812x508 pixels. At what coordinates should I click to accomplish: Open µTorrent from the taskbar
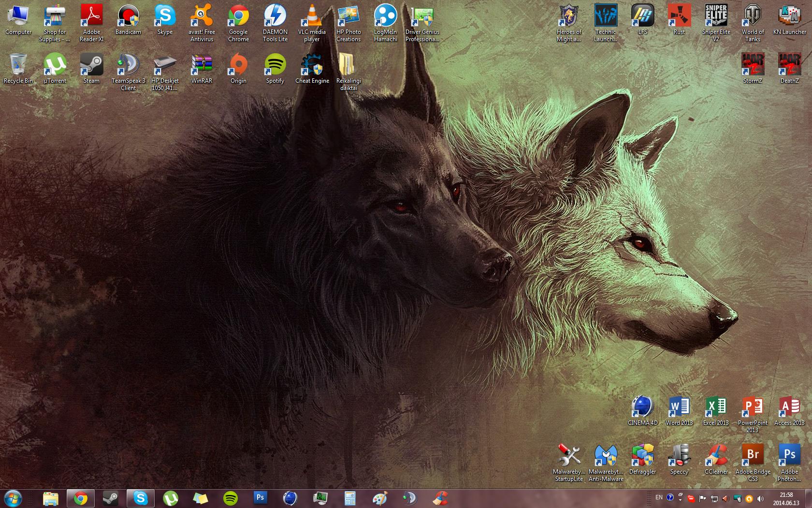pos(171,498)
